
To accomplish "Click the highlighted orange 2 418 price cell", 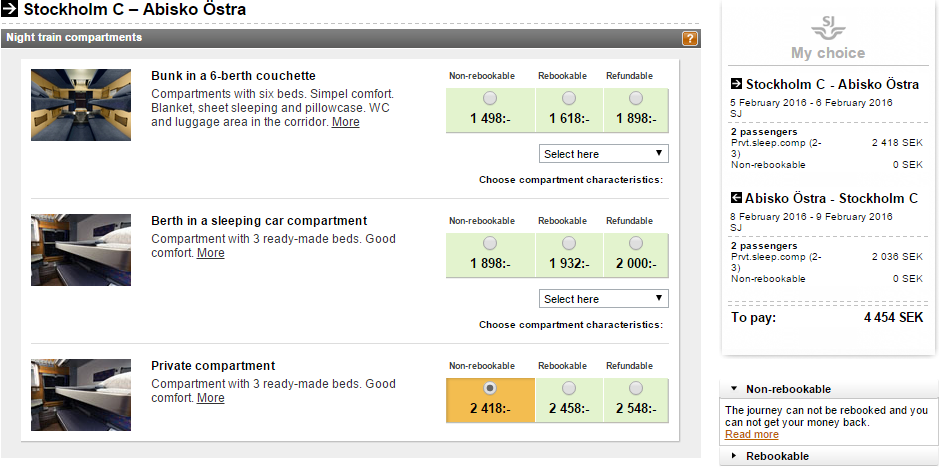I will coord(490,397).
